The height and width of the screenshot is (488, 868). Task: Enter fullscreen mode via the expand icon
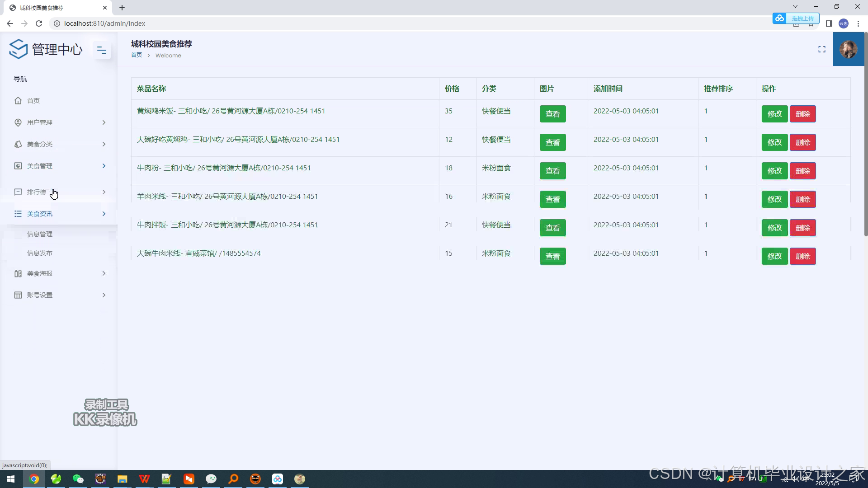(822, 50)
